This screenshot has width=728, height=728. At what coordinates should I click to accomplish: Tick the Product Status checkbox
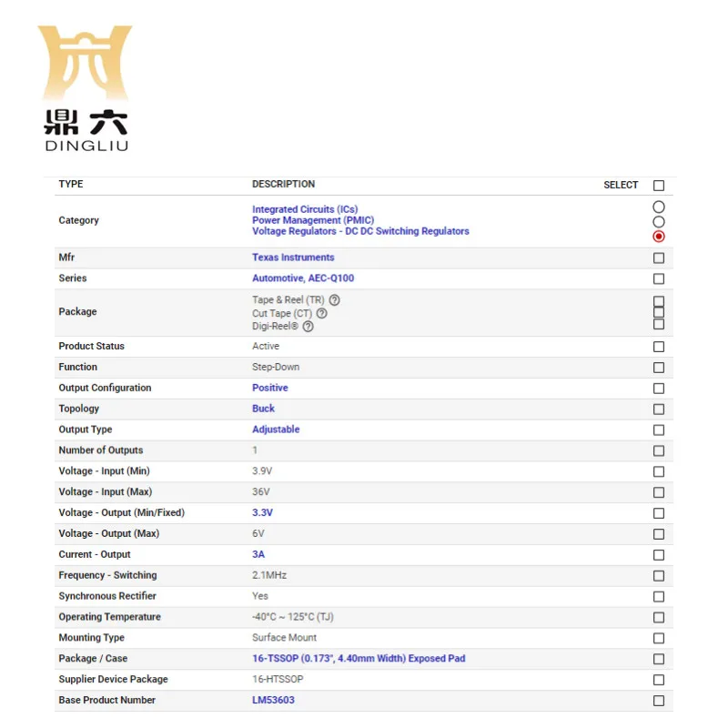(658, 347)
